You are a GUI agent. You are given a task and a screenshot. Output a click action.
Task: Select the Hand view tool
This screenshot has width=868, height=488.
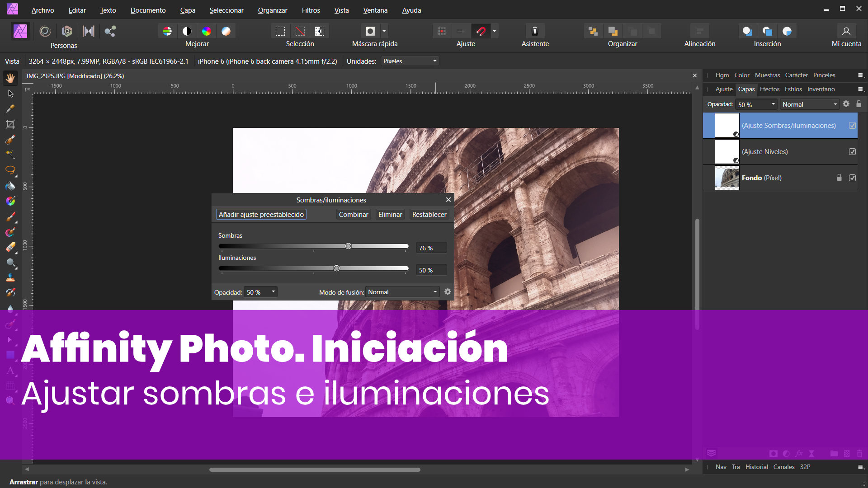[10, 78]
